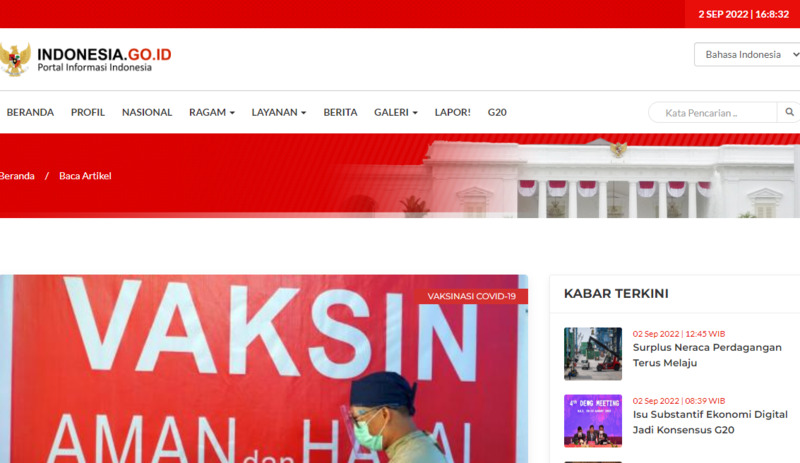Click the 4th DEWG Meeting thumbnail
800x463 pixels.
592,420
